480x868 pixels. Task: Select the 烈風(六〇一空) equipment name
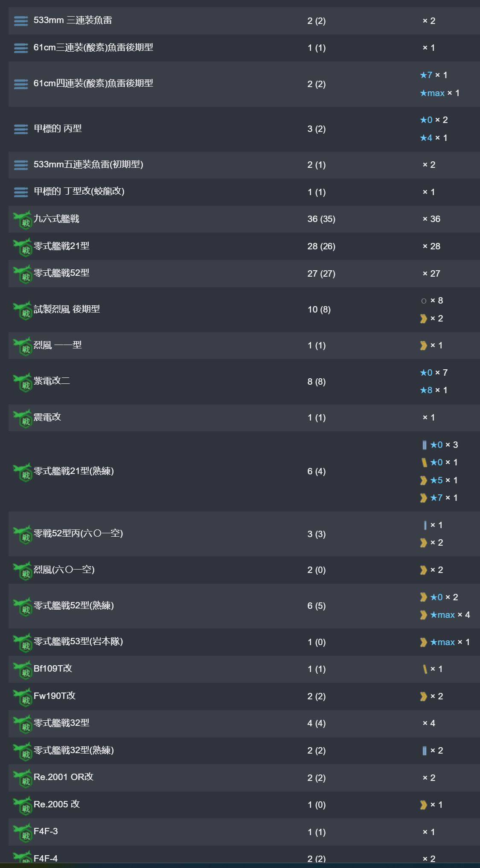64,570
